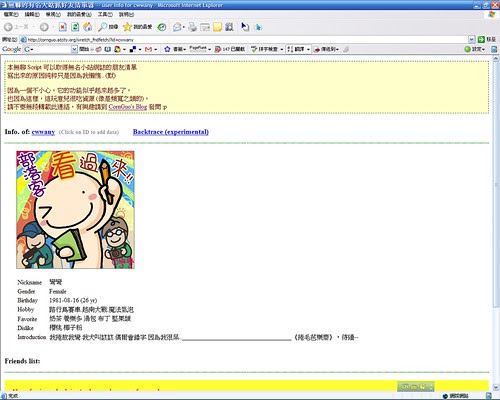Click the Windows flag logo at the menu bar right
The height and width of the screenshot is (400, 500).
coord(492,15)
